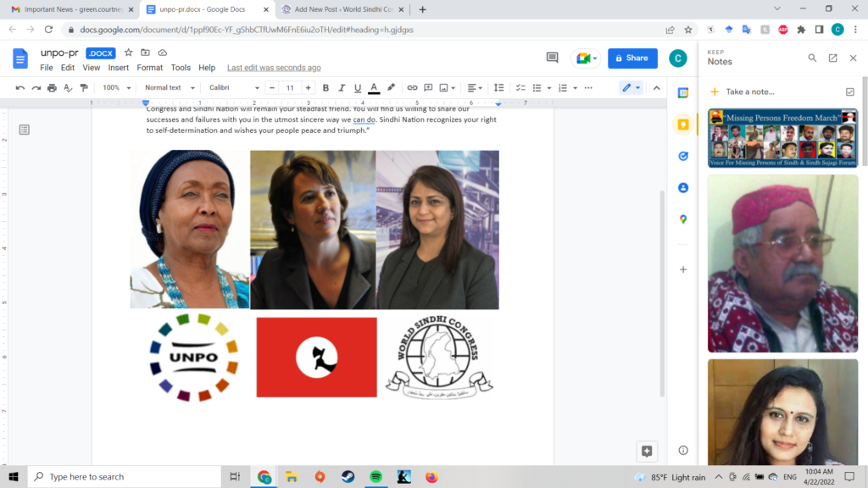Insert a numbered list

[563, 88]
